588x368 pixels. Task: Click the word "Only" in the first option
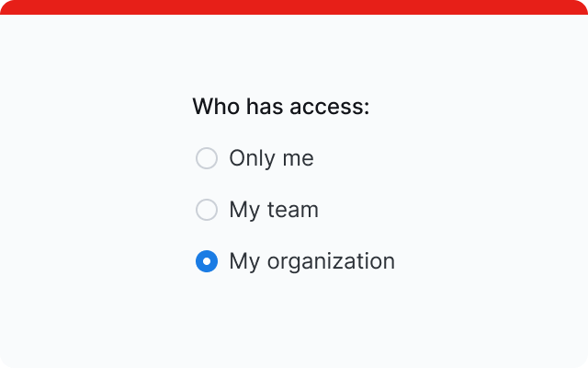coord(252,158)
